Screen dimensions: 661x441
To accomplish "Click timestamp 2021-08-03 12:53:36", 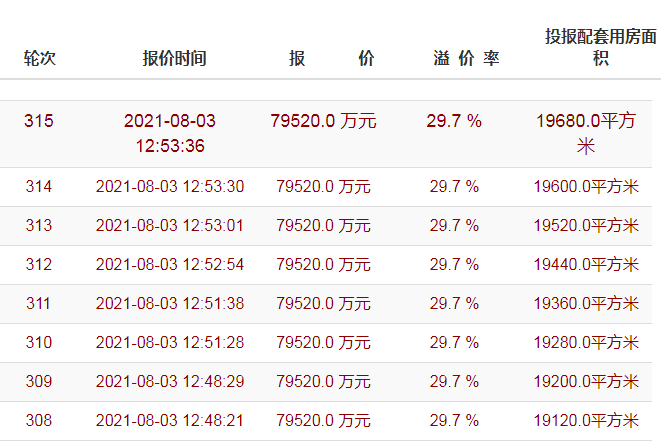I will click(x=170, y=133).
